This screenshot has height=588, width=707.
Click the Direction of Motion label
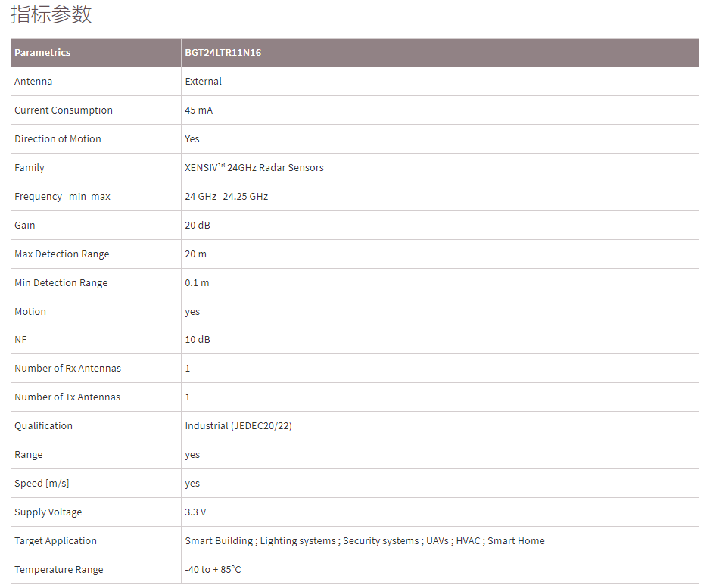pos(58,139)
